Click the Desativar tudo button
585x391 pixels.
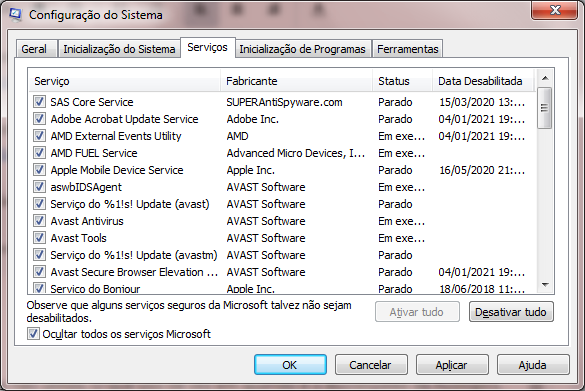point(511,312)
